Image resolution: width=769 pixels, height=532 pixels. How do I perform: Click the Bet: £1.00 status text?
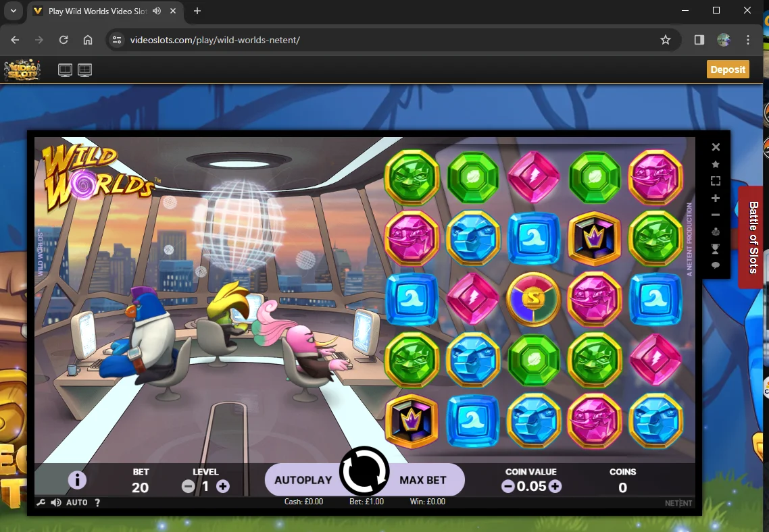pyautogui.click(x=366, y=502)
